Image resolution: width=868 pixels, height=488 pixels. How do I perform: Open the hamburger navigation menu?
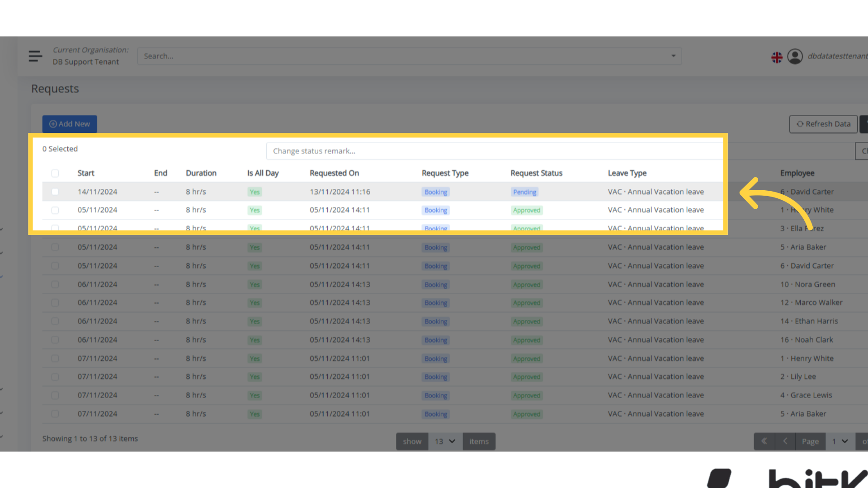pyautogui.click(x=35, y=56)
